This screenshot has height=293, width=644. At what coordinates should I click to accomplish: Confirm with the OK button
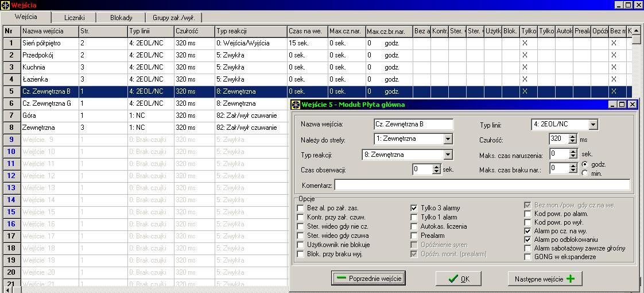click(x=459, y=279)
